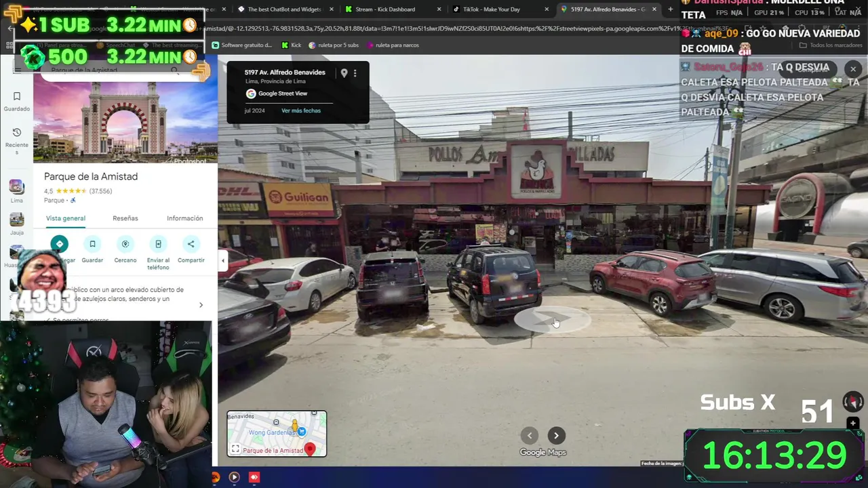Click the 5197 Av. Alfredo Benavides address

coord(285,73)
